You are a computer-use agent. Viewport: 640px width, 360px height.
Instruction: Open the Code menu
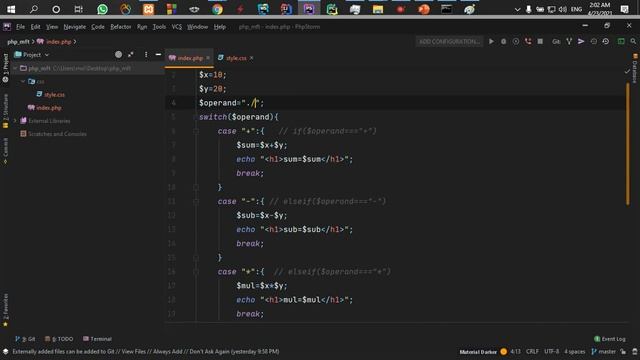point(98,27)
